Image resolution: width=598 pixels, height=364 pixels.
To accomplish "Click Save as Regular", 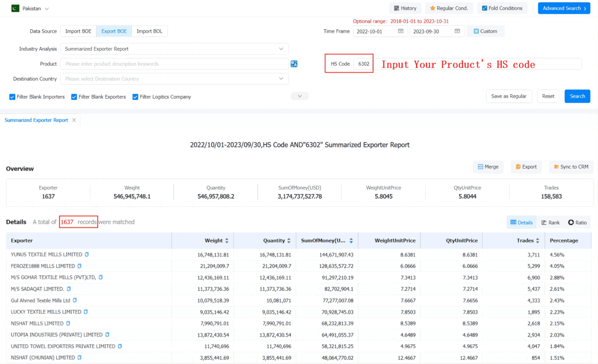I will [509, 96].
